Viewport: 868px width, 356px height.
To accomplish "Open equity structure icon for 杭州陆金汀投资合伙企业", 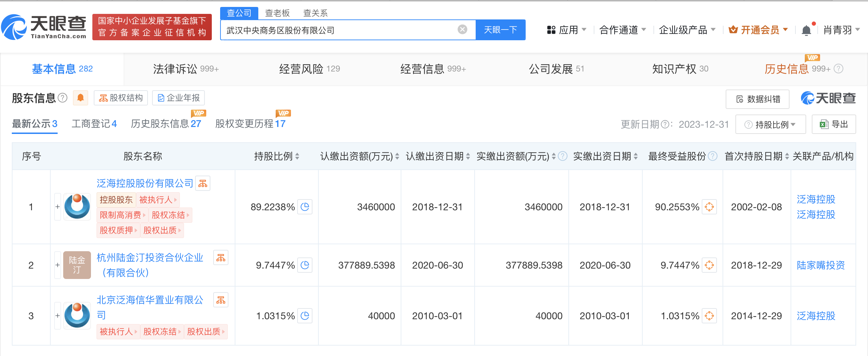I will click(x=221, y=258).
